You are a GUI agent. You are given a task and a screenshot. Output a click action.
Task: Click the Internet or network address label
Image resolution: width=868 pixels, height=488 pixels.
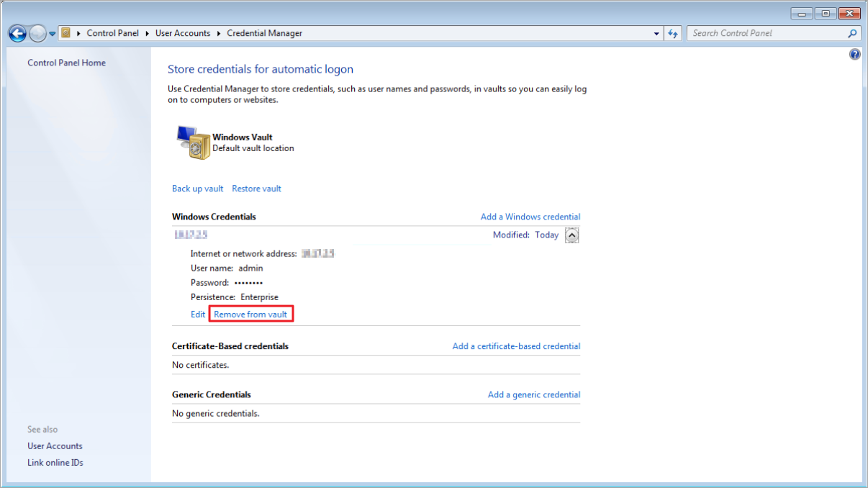tap(243, 253)
